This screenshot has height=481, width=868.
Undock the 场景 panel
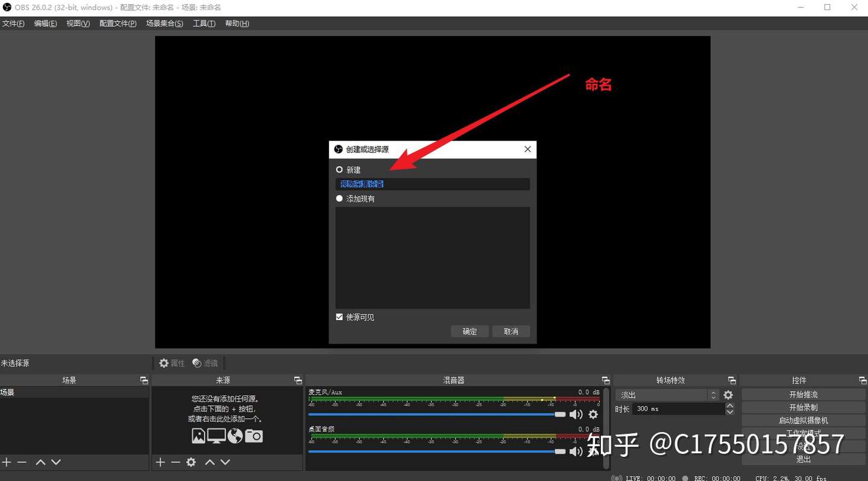pos(143,380)
